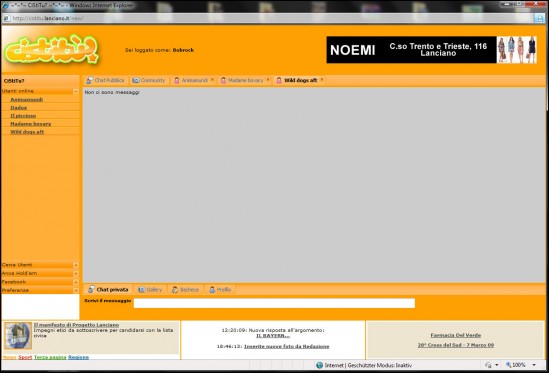Expand the Facebook section
This screenshot has width=549, height=373.
coord(76,282)
